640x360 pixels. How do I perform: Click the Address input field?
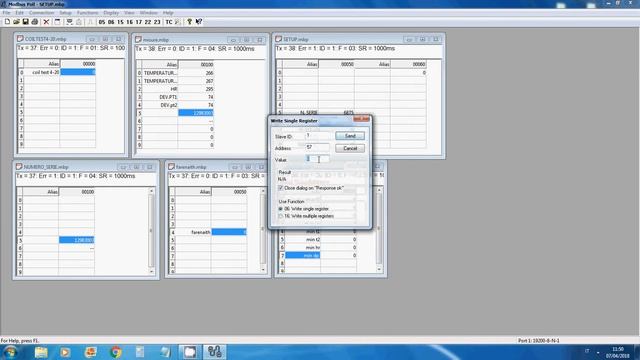[317, 147]
